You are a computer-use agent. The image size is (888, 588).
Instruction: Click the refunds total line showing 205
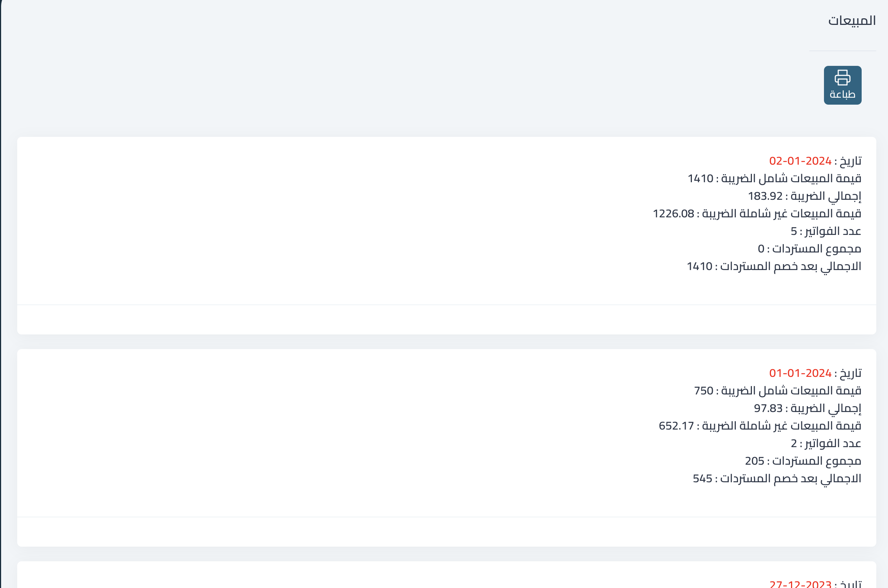pyautogui.click(x=803, y=461)
